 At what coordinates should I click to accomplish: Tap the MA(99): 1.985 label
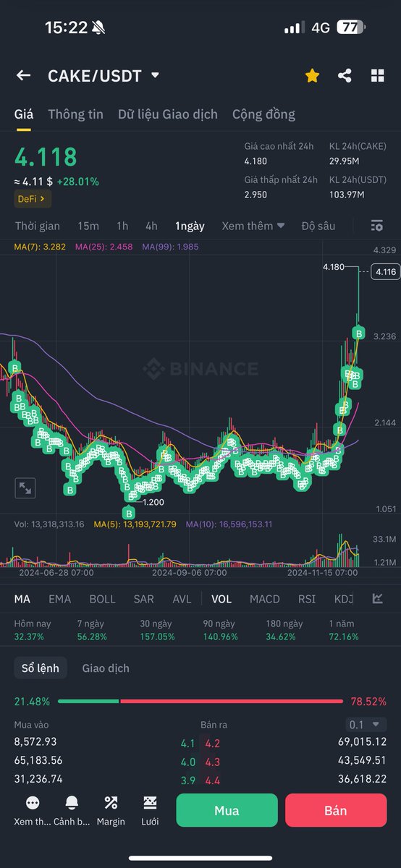point(170,247)
